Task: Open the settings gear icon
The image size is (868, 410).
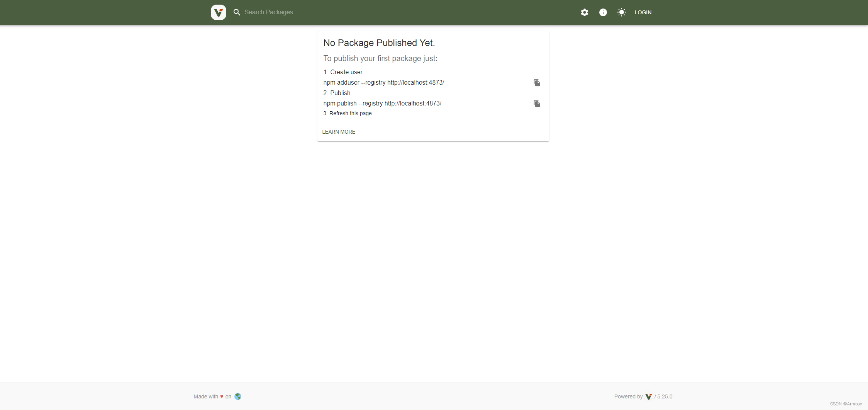Action: [585, 12]
